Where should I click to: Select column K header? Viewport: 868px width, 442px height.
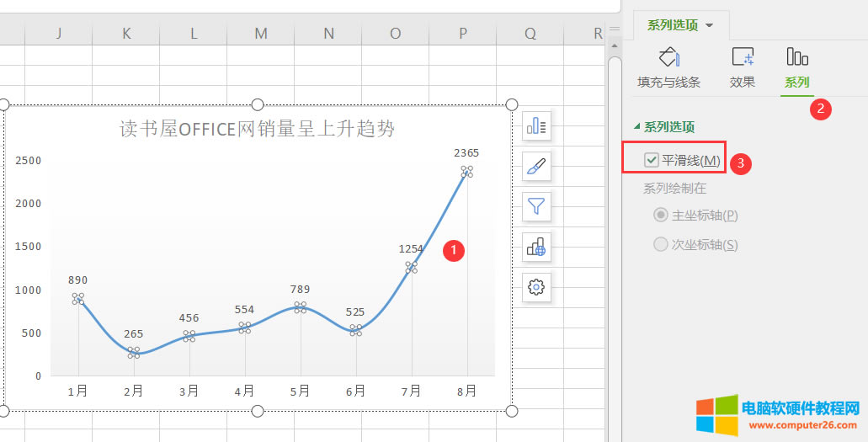126,33
